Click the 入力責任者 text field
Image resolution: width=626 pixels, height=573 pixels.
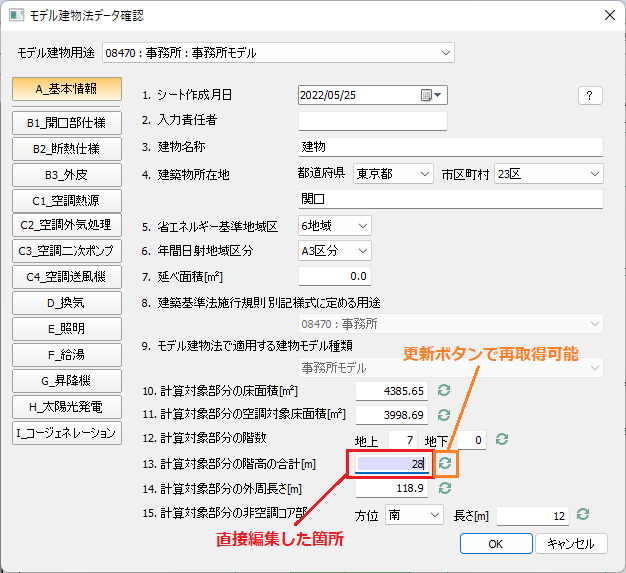click(x=372, y=120)
